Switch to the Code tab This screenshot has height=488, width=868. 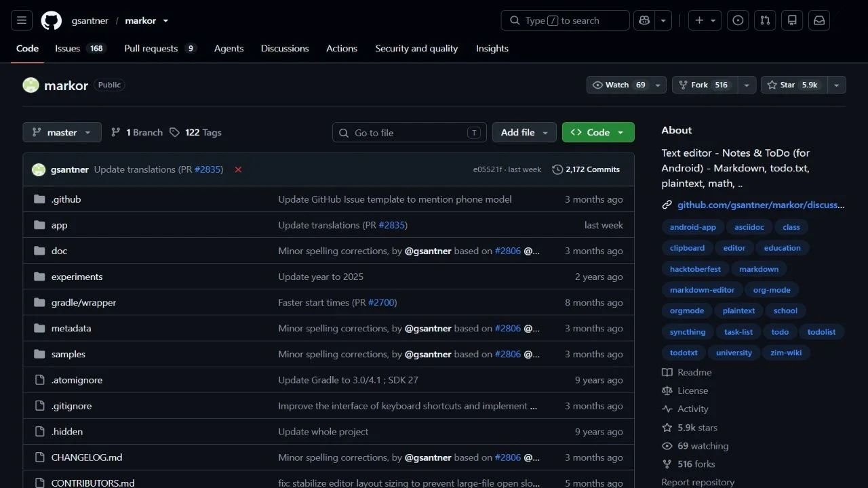(x=27, y=48)
